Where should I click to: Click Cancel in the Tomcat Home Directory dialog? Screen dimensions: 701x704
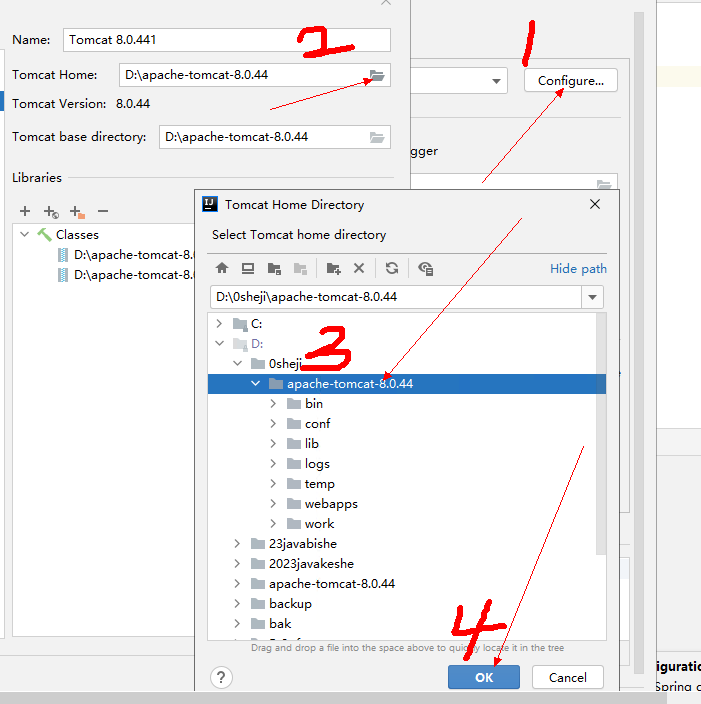(568, 677)
